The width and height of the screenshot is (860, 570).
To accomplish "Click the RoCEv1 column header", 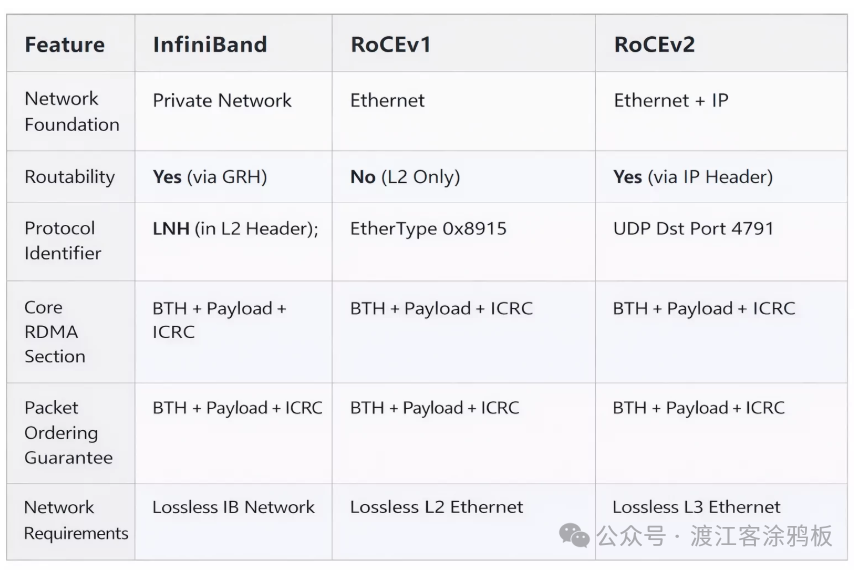I will pyautogui.click(x=390, y=45).
